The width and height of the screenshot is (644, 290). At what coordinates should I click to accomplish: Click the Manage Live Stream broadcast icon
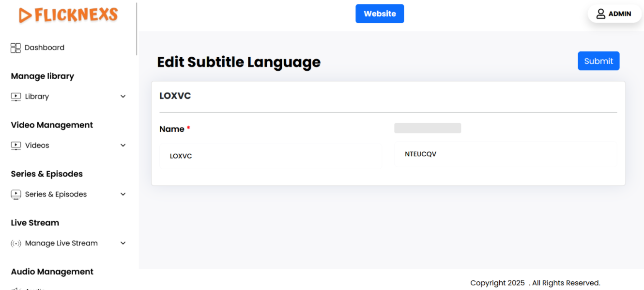16,243
